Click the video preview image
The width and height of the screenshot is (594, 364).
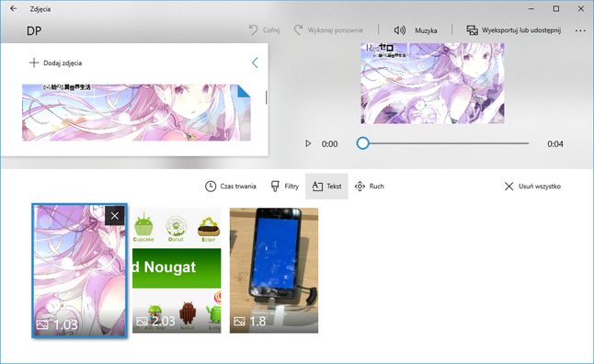click(432, 84)
